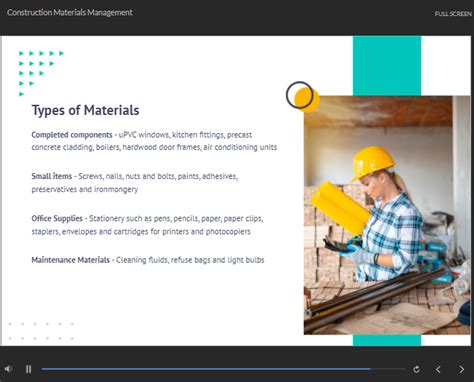
Task: Click the Office Supplies label
Action: point(57,218)
